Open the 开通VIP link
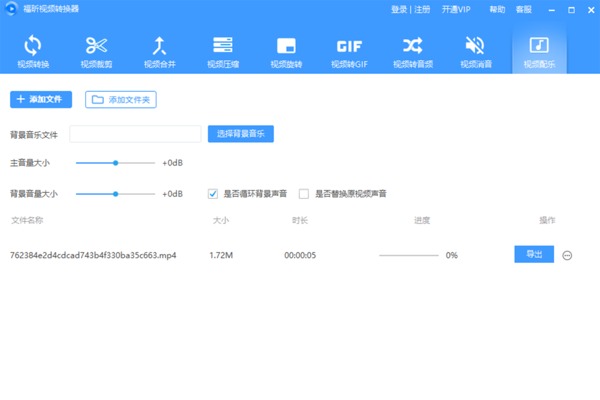 tap(456, 9)
